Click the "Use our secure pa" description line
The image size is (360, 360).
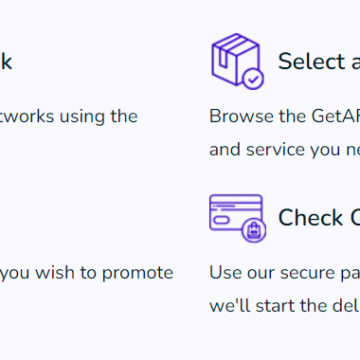[x=285, y=273]
